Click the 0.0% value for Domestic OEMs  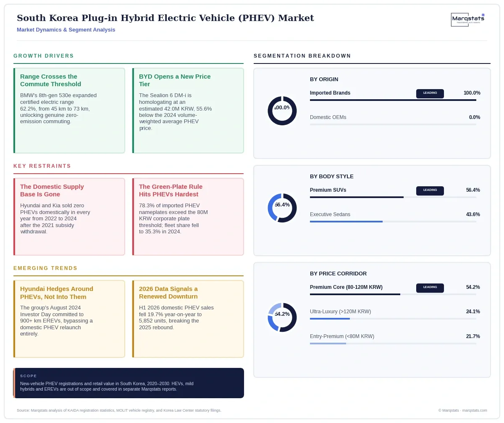475,117
